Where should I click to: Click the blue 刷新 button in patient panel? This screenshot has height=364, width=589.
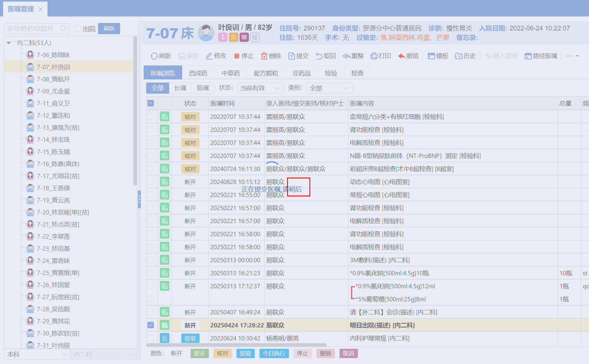pyautogui.click(x=109, y=29)
